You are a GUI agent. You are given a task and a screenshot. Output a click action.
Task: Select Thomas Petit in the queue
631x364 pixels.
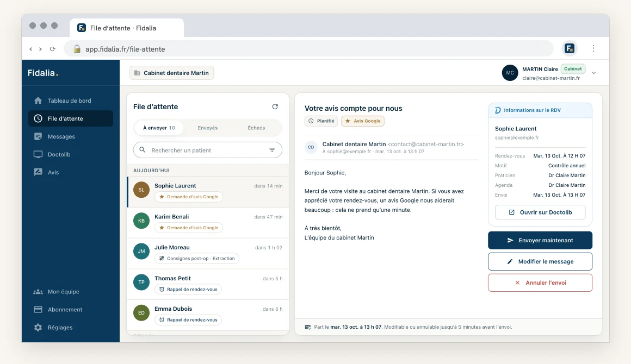208,285
